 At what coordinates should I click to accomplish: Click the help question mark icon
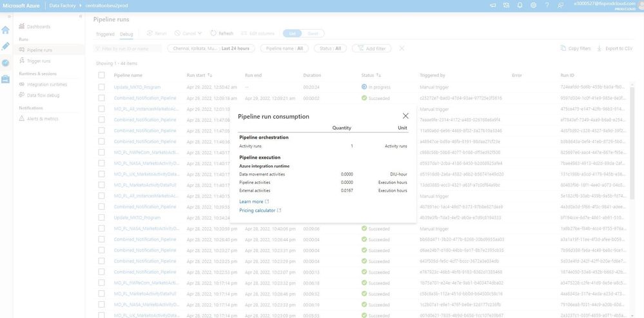coord(547,5)
